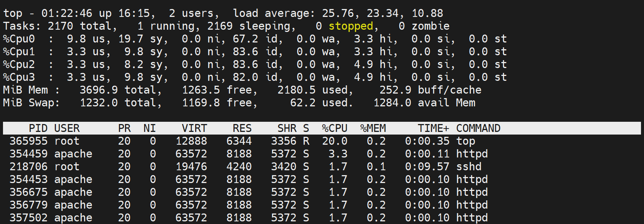This screenshot has width=644, height=224.
Task: Click the %Cpu0 label
Action: (x=19, y=39)
